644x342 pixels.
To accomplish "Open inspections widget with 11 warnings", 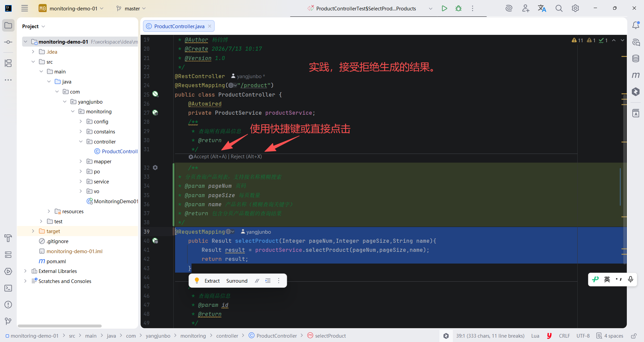I will click(578, 40).
